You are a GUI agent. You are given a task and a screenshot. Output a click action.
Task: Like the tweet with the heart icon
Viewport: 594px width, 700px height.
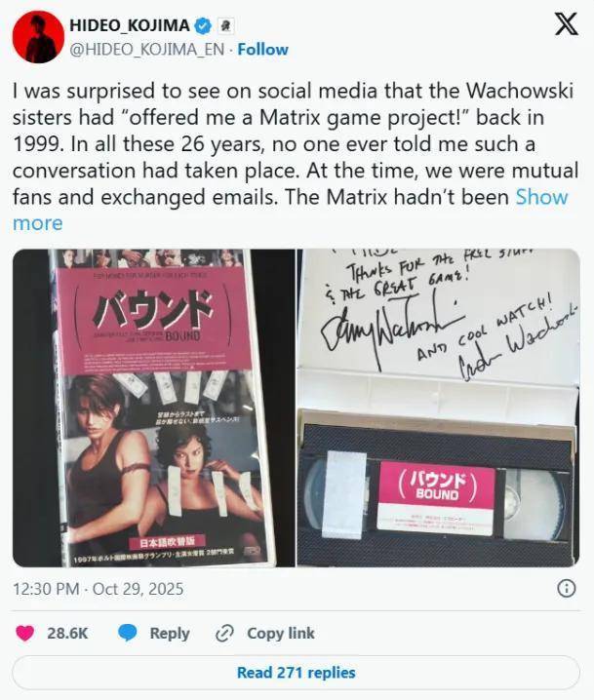[25, 633]
